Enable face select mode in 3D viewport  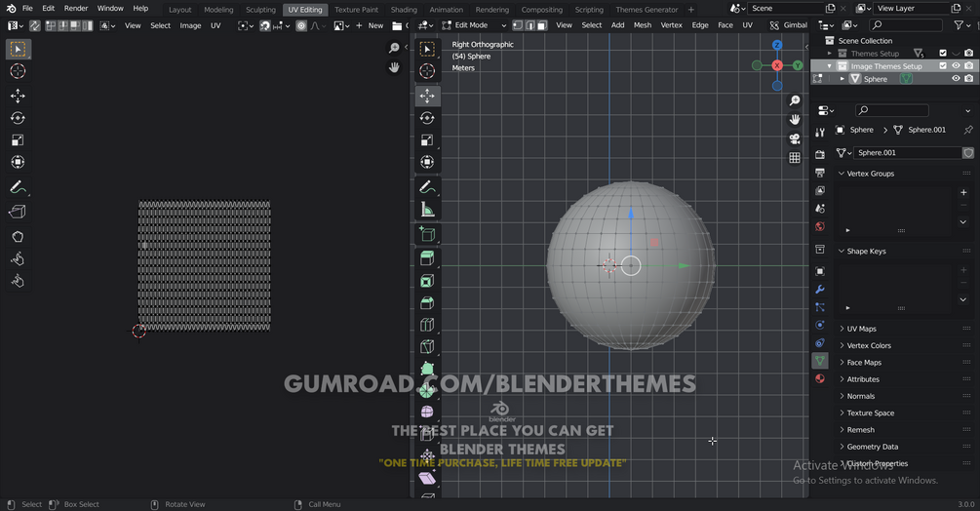tap(542, 25)
